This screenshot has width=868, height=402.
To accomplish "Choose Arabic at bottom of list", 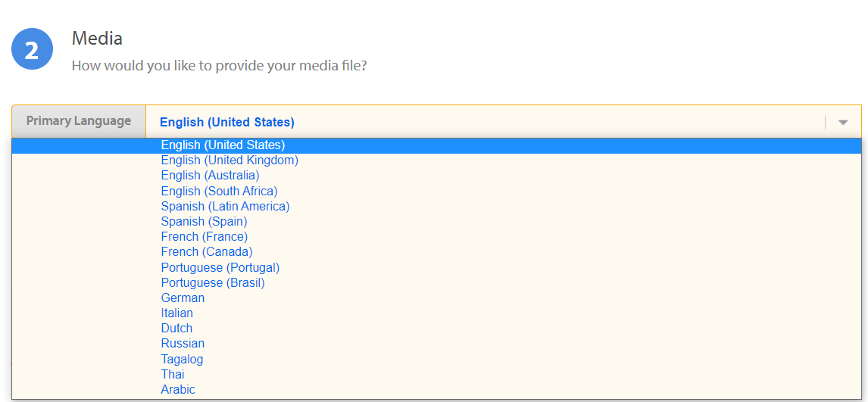I will tap(437, 389).
